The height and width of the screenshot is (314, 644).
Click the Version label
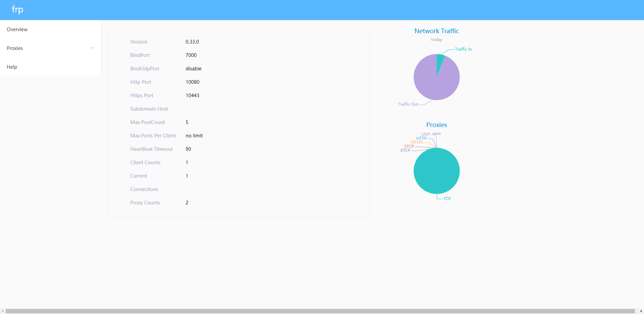[139, 42]
